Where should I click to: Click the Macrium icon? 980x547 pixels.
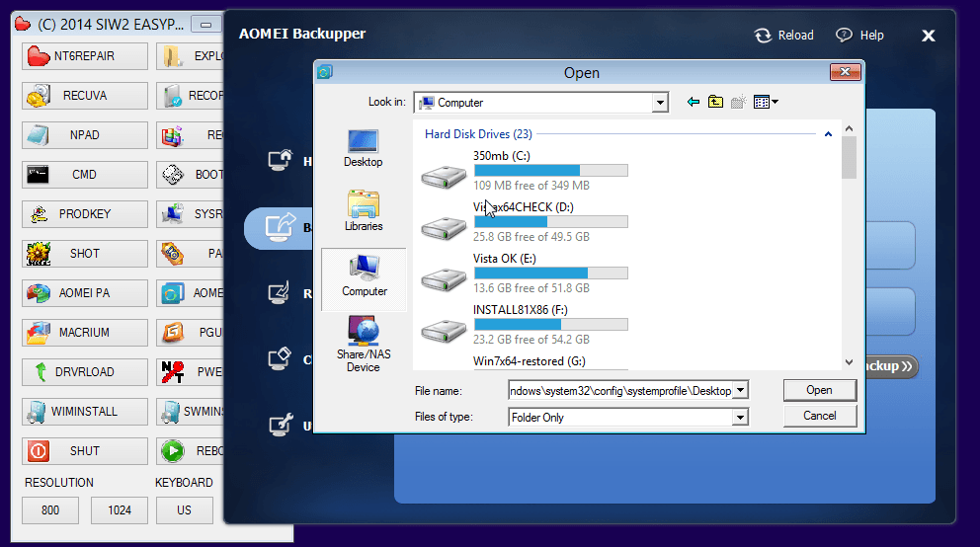click(39, 332)
